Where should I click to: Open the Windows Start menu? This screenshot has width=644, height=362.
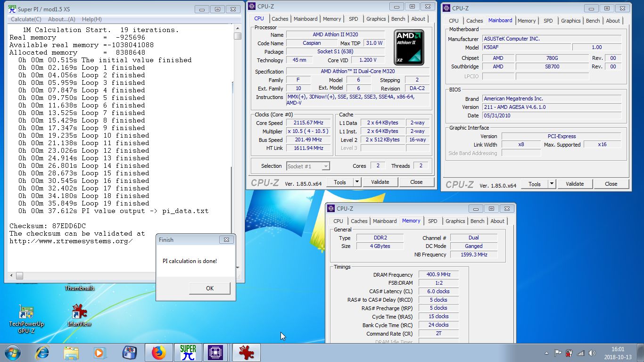tap(13, 353)
